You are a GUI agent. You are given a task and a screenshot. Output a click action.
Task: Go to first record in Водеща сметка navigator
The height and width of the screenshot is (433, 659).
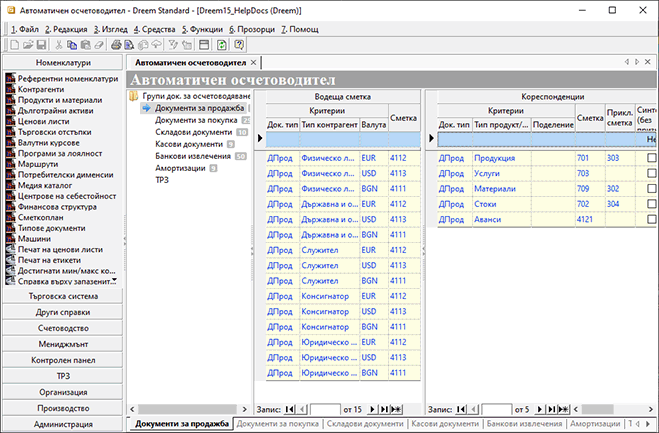click(x=290, y=409)
